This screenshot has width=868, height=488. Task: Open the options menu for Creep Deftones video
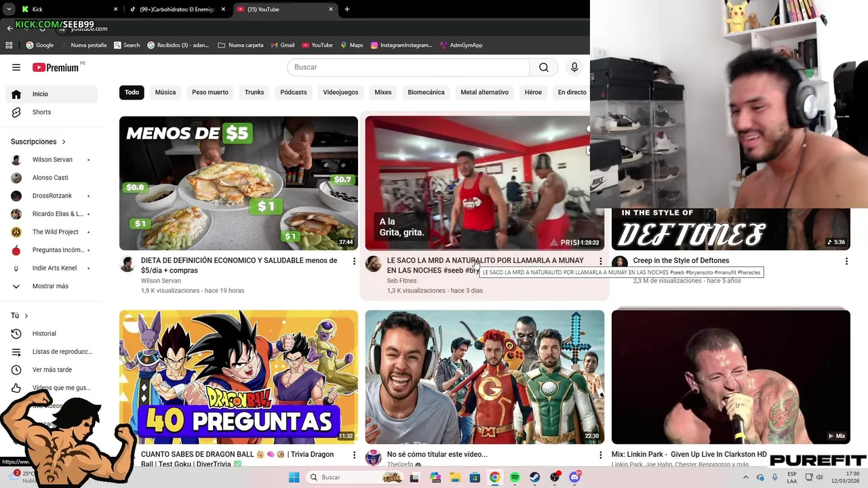(846, 261)
